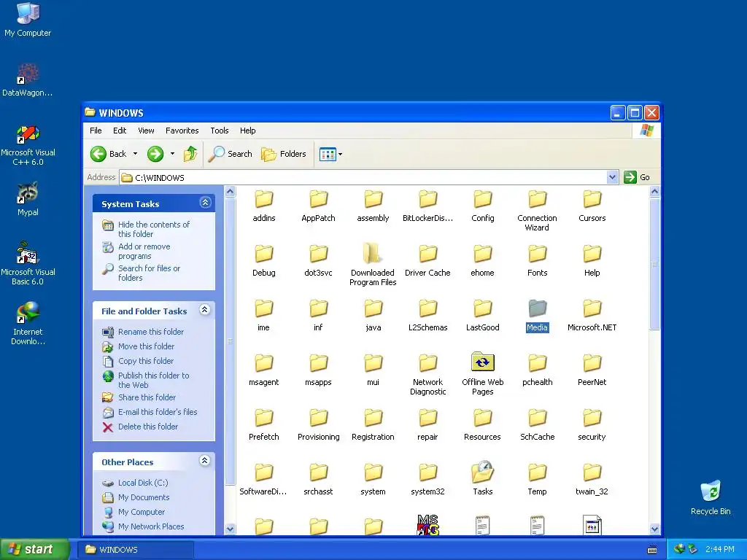This screenshot has width=747, height=560.
Task: Select the addins folder
Action: (264, 206)
